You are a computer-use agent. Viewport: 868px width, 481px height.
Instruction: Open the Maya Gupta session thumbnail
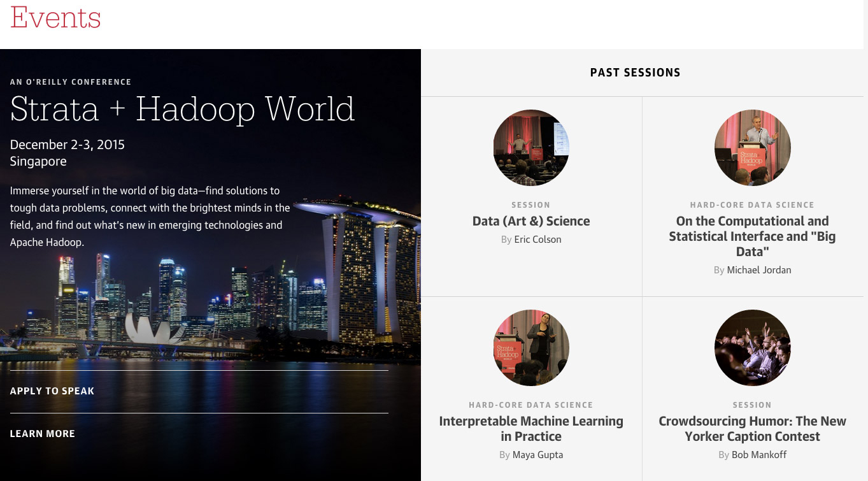tap(531, 348)
